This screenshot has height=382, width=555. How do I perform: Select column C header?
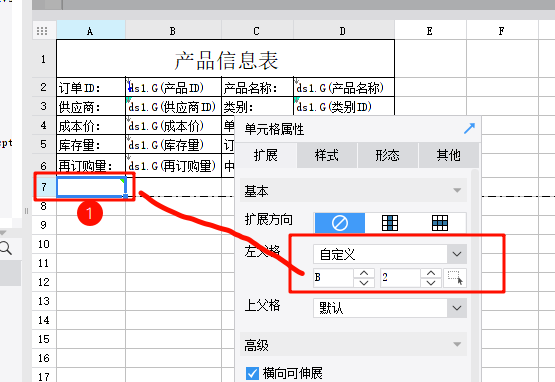click(x=257, y=31)
